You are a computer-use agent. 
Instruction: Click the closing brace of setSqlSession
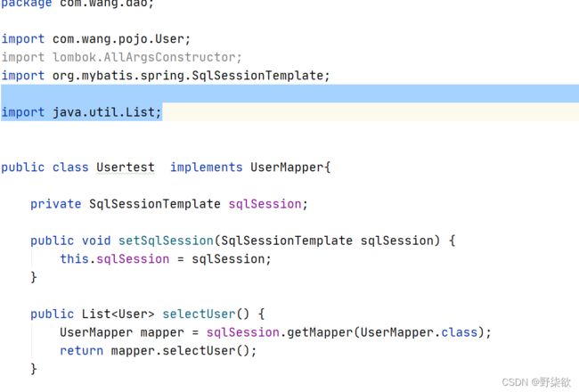pyautogui.click(x=34, y=277)
